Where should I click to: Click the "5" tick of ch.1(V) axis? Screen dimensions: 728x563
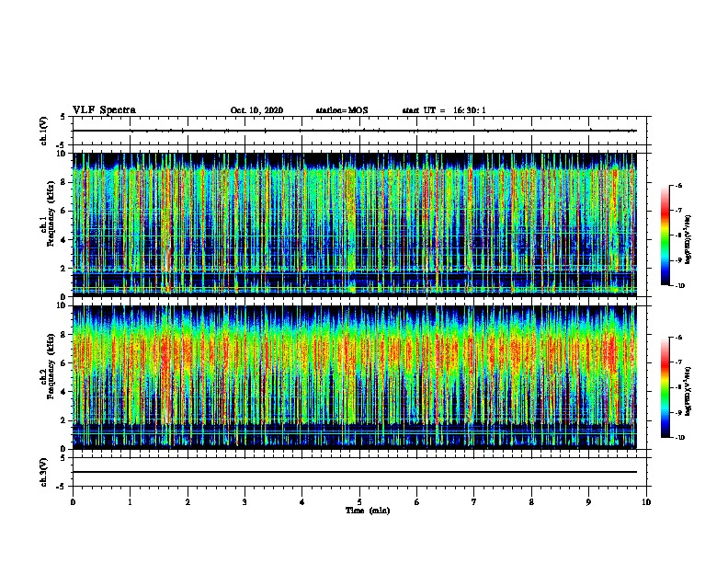click(63, 117)
